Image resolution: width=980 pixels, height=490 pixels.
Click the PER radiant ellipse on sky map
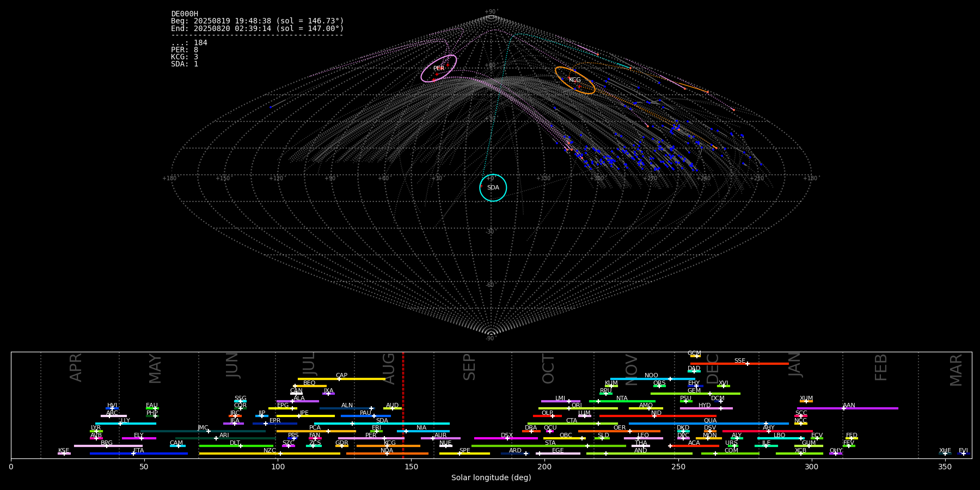pos(439,69)
